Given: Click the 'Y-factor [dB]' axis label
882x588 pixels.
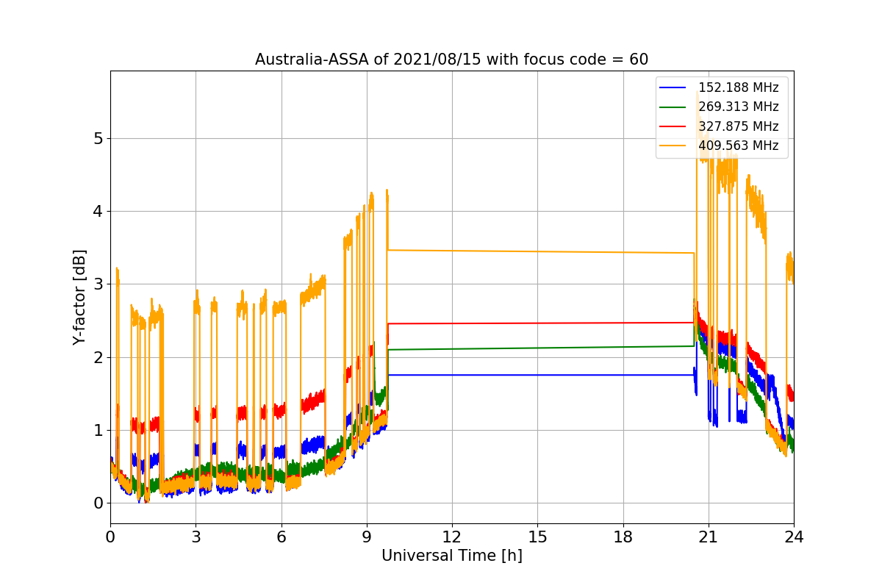Looking at the screenshot, I should coord(79,298).
